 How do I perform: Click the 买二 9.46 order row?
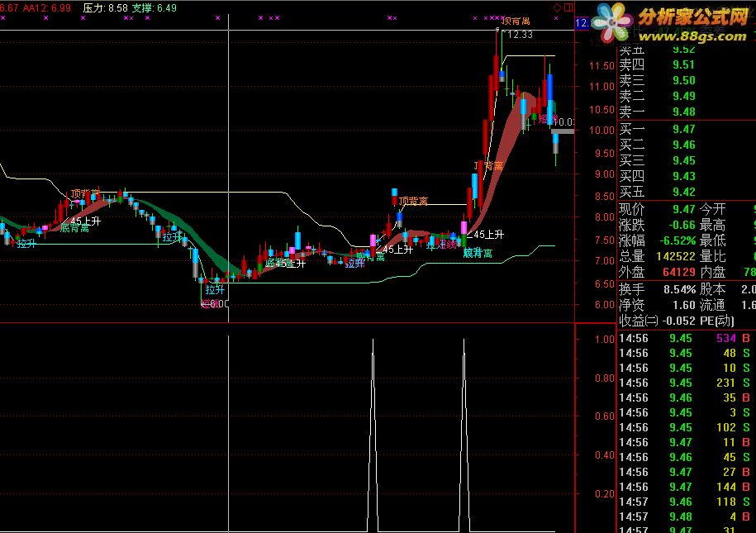tap(657, 145)
